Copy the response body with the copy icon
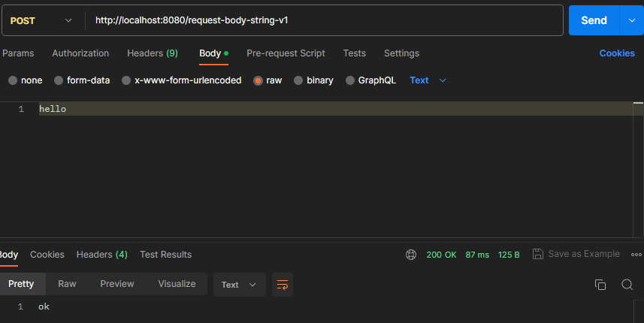 tap(600, 285)
